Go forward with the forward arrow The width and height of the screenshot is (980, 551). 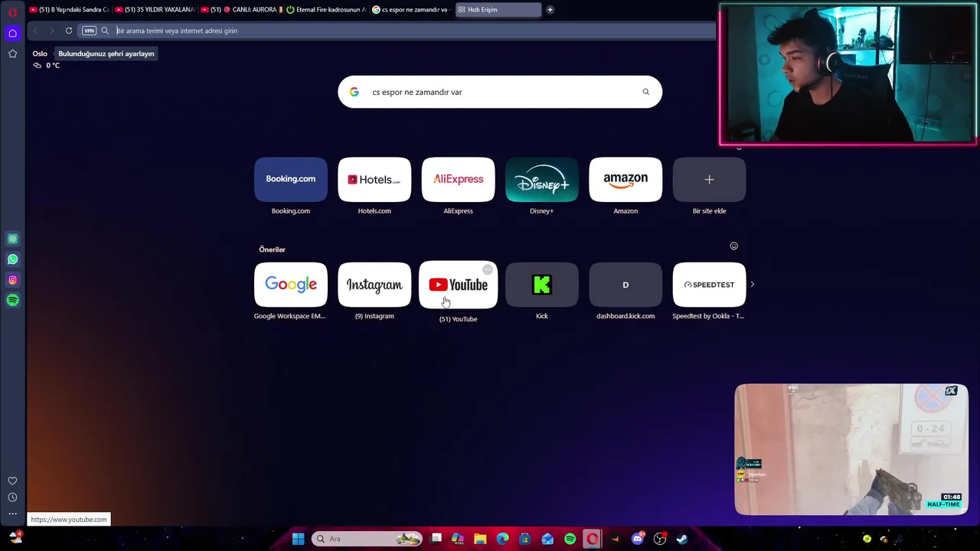coord(52,31)
